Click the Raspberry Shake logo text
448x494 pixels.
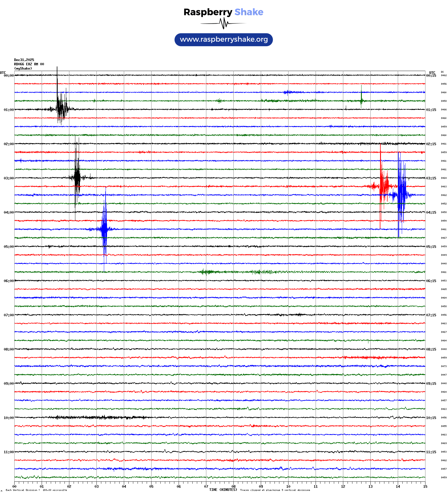coord(223,12)
